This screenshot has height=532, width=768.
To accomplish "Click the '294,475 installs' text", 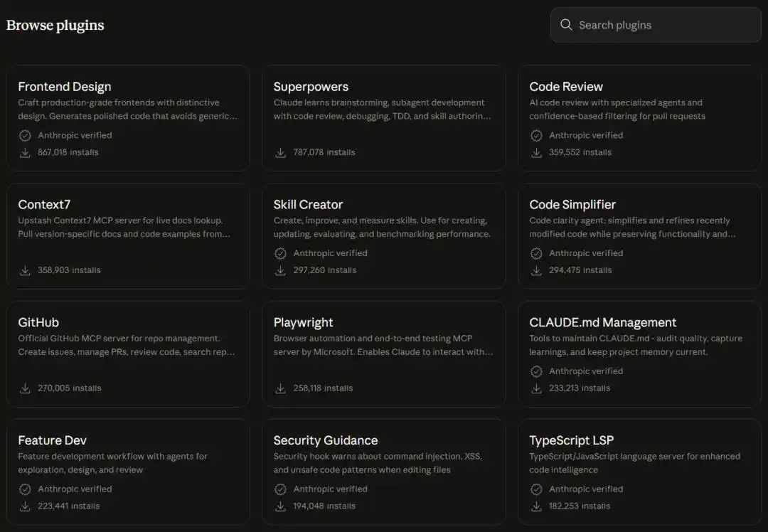I will (x=580, y=270).
